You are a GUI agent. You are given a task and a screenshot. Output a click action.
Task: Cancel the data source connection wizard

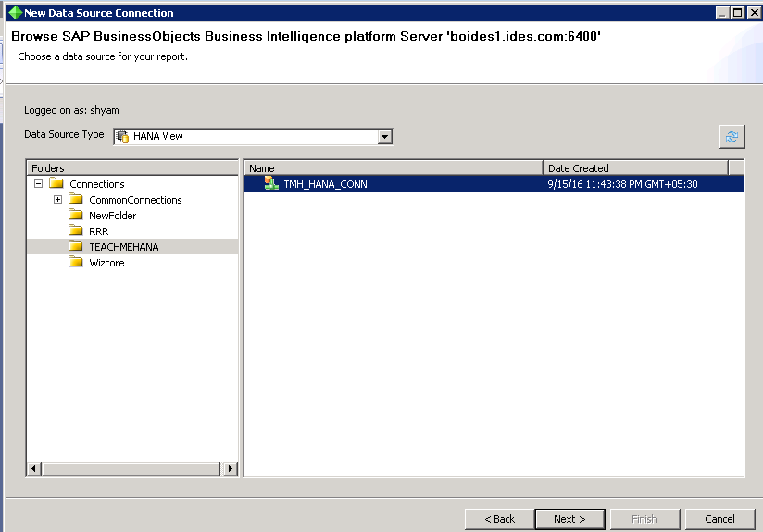pos(719,519)
